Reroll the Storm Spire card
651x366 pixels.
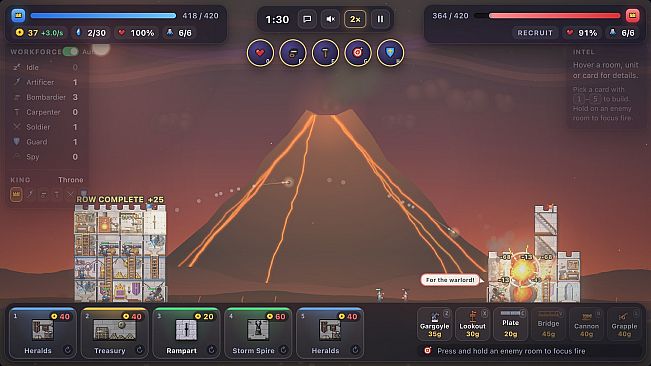[283, 350]
